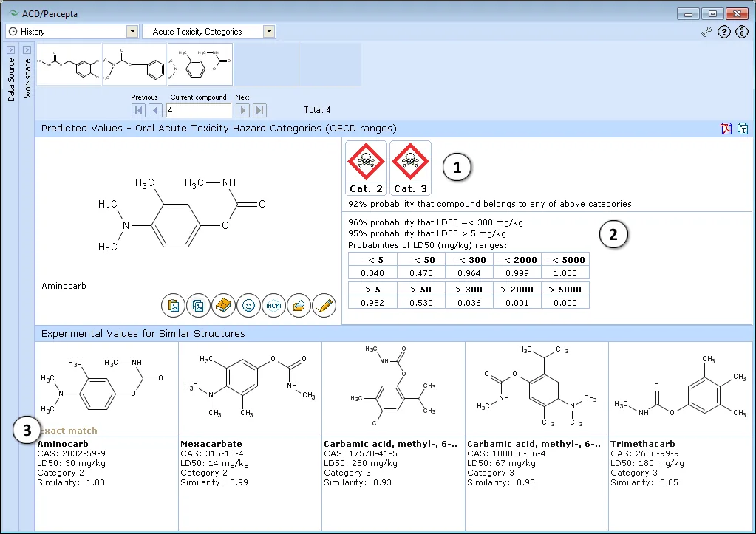The width and height of the screenshot is (756, 534).
Task: Select the first compound thumbnail in history
Action: [x=69, y=64]
